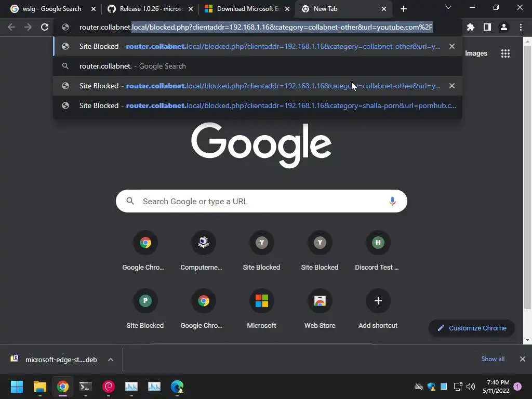Viewport: 532px width, 399px height.
Task: Open the Web Store shortcut
Action: pyautogui.click(x=320, y=309)
